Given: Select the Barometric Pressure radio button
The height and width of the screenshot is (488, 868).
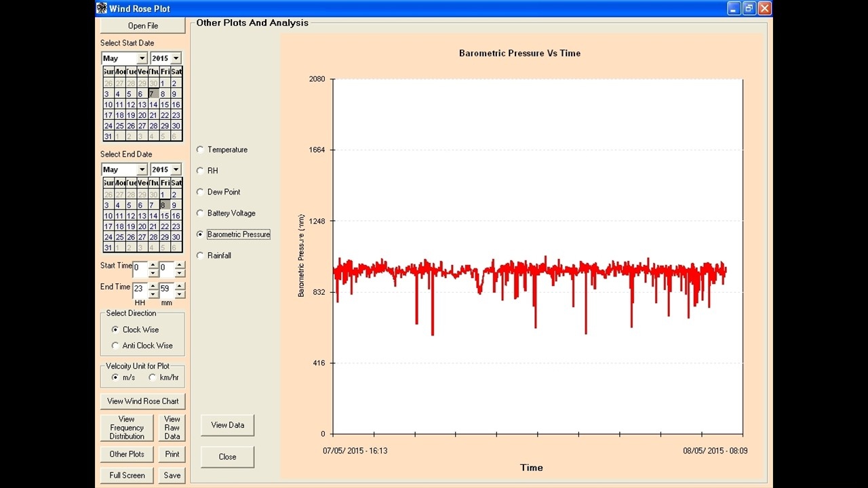Looking at the screenshot, I should point(200,235).
